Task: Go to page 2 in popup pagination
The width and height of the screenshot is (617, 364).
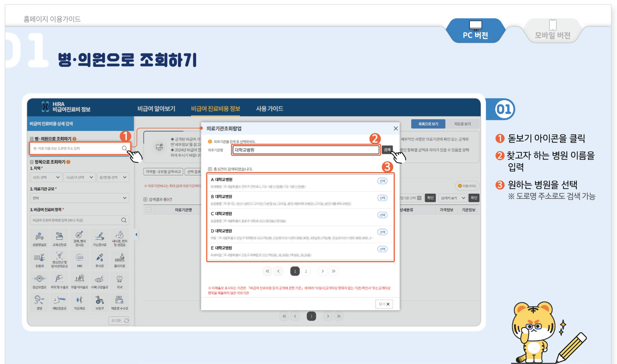Action: (306, 271)
